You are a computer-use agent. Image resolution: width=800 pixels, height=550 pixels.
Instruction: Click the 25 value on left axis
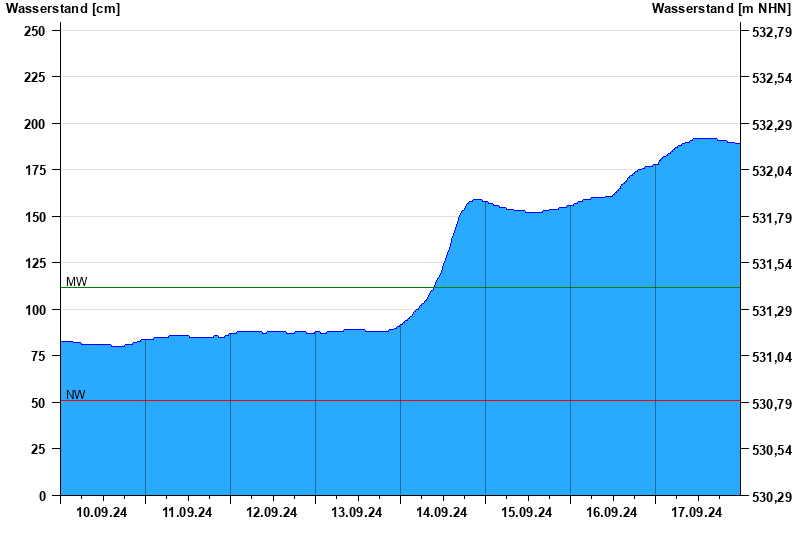(38, 449)
